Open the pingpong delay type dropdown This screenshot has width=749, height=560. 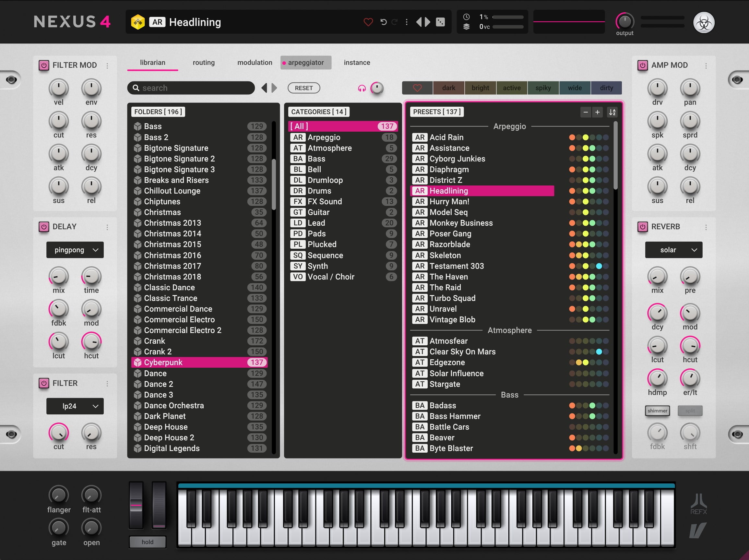click(75, 250)
